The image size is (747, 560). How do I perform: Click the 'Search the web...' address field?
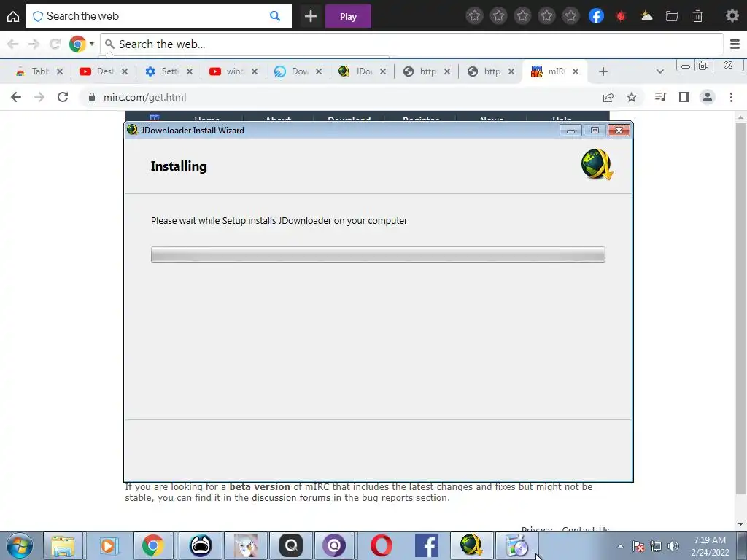pos(411,44)
